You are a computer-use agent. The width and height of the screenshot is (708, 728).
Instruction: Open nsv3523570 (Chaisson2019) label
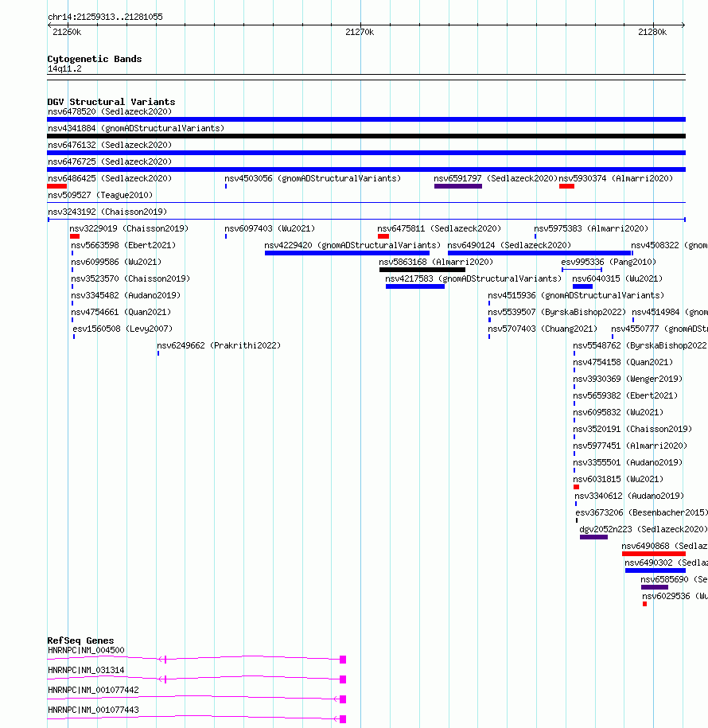[130, 278]
